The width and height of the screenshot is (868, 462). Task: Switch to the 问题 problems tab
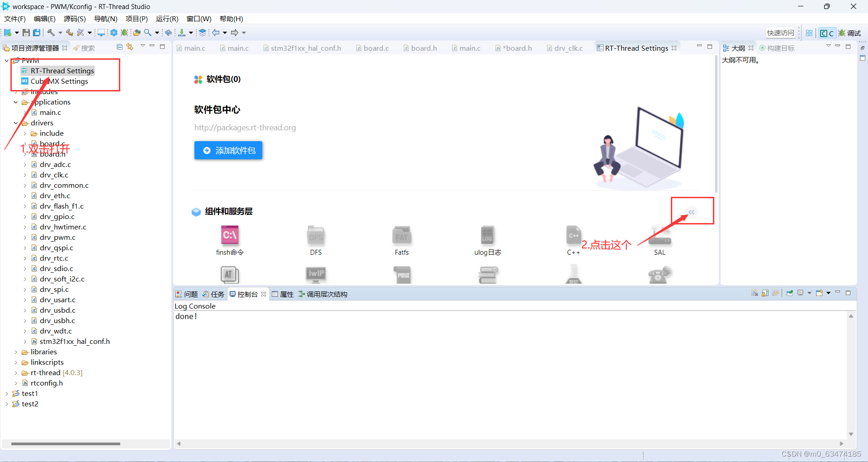[187, 294]
